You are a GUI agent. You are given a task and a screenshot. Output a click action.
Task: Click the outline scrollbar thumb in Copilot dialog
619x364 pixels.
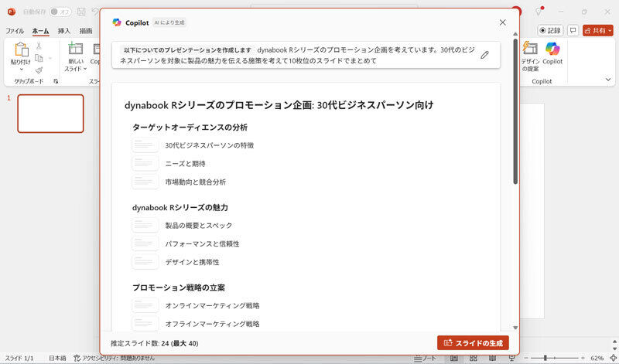515,111
